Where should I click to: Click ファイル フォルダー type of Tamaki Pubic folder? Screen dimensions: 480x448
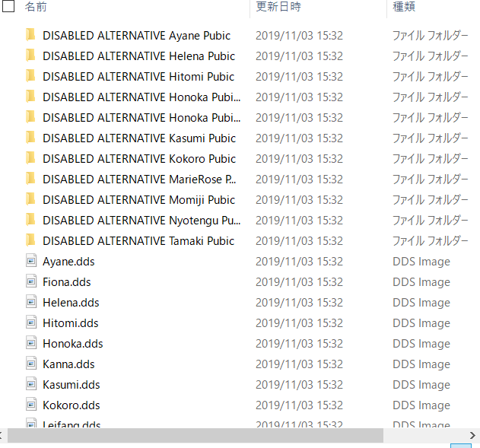(x=431, y=240)
